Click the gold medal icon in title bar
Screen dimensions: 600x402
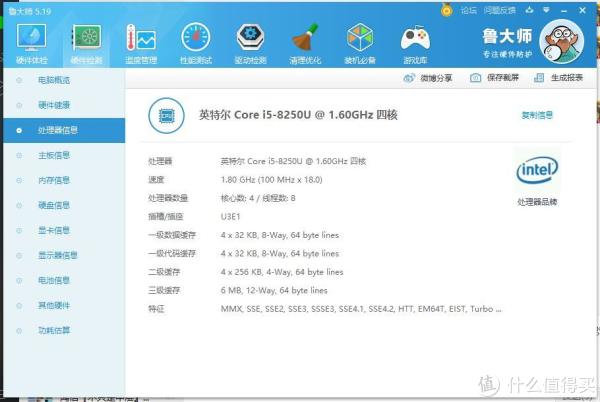pos(447,10)
